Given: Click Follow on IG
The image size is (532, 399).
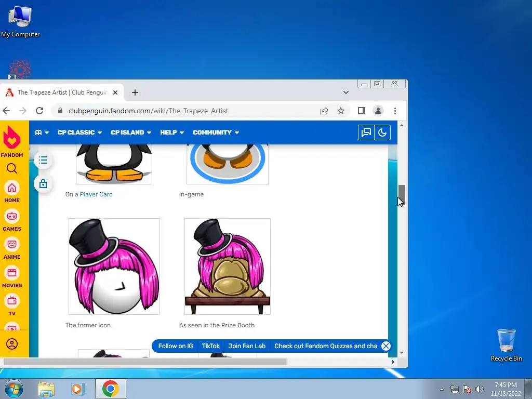Looking at the screenshot, I should [176, 345].
